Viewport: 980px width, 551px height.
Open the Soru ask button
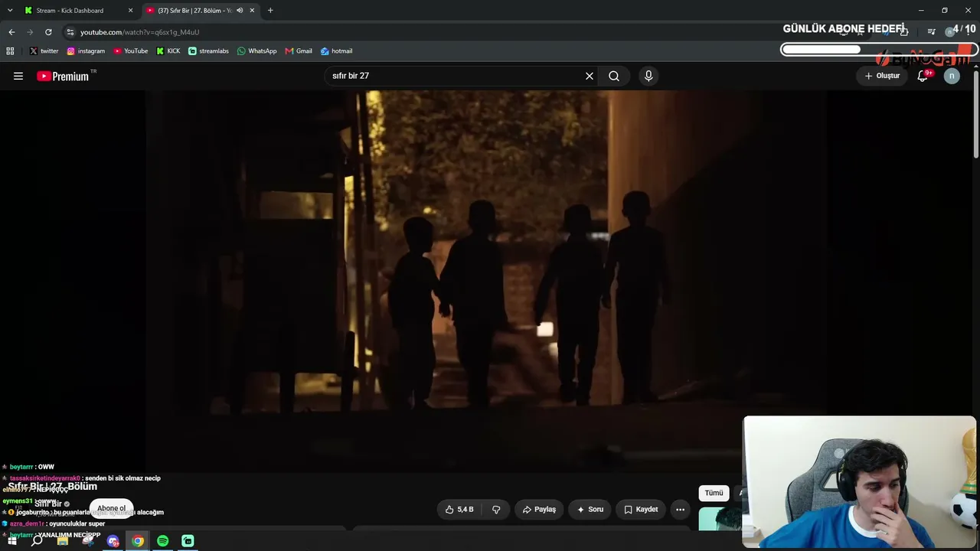(x=590, y=510)
